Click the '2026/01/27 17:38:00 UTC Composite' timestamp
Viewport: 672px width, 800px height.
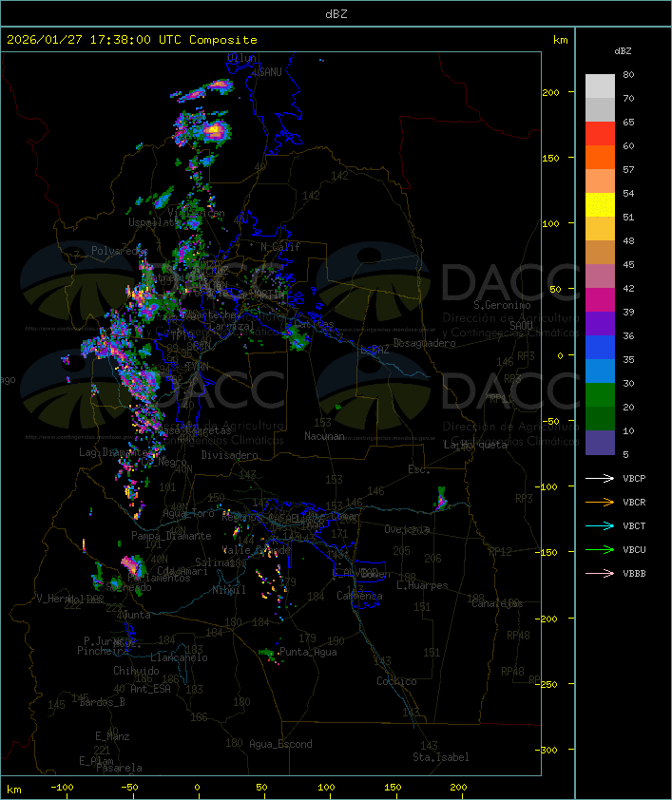132,40
